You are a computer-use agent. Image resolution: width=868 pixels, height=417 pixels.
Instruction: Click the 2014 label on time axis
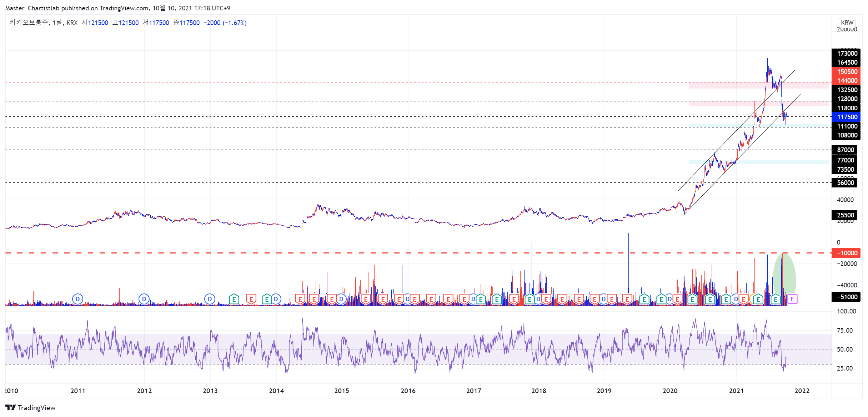click(x=276, y=391)
